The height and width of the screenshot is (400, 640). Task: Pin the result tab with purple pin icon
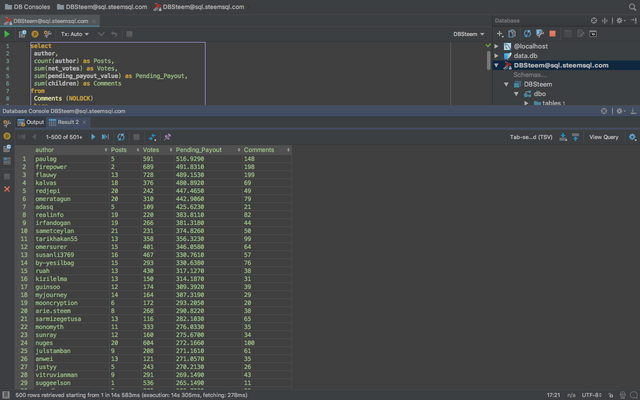click(x=167, y=137)
